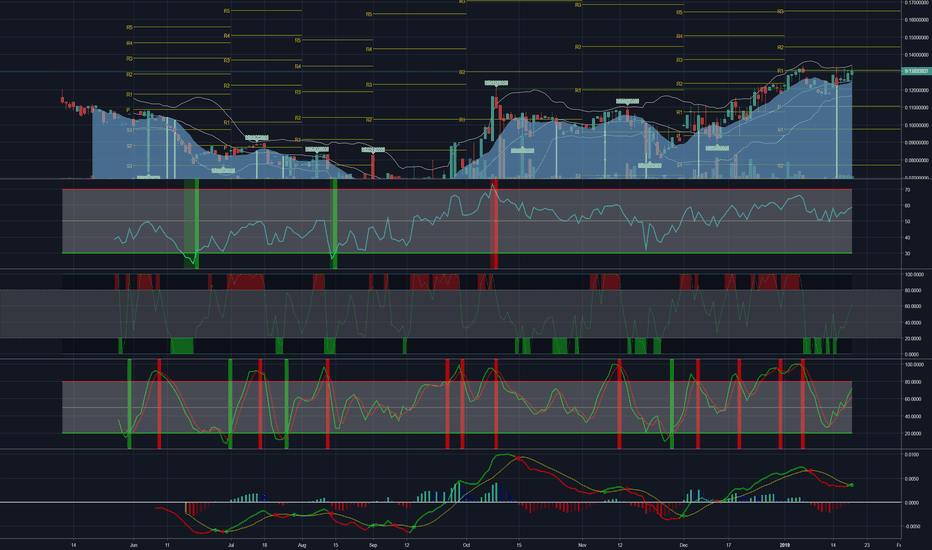932x550 pixels.
Task: Click the 0.12000000 price axis label
Action: coord(916,90)
